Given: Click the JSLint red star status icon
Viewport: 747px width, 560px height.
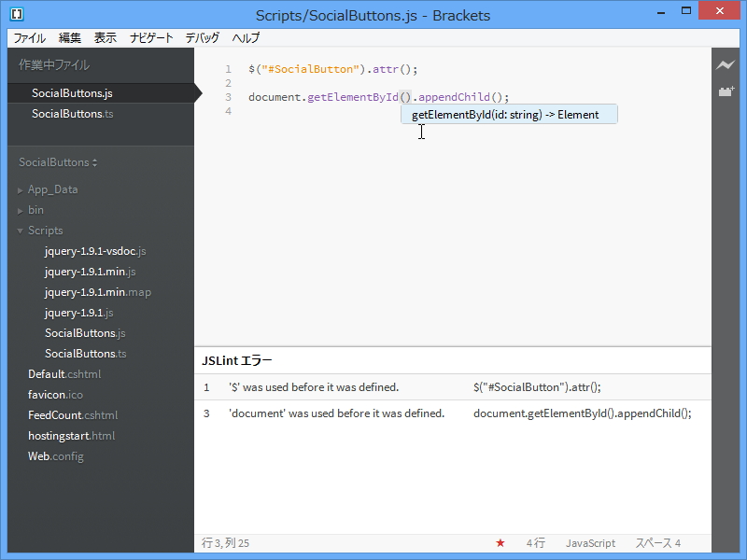Looking at the screenshot, I should pyautogui.click(x=500, y=543).
